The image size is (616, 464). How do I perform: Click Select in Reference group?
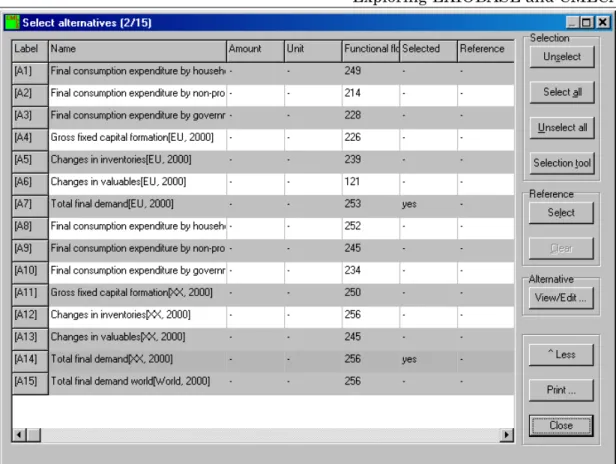pos(561,213)
